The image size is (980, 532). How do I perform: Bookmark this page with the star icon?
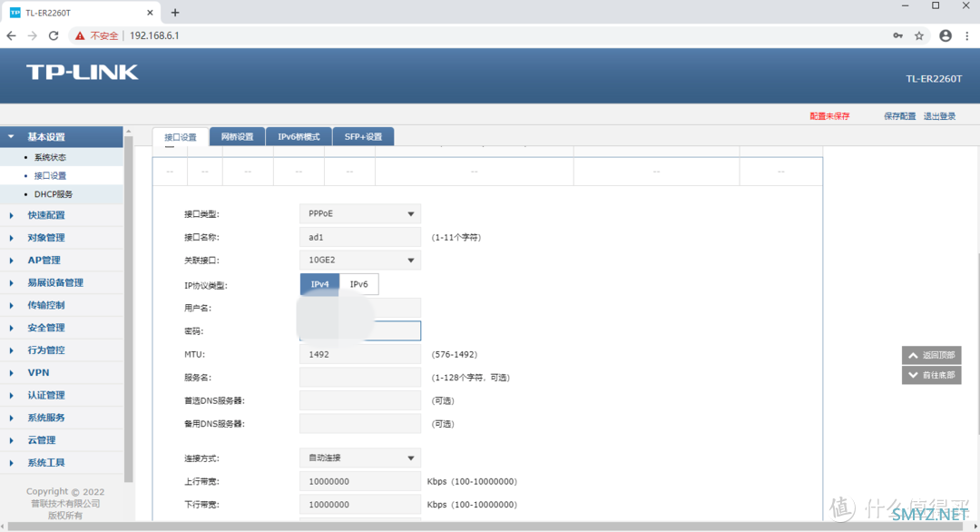(x=918, y=35)
